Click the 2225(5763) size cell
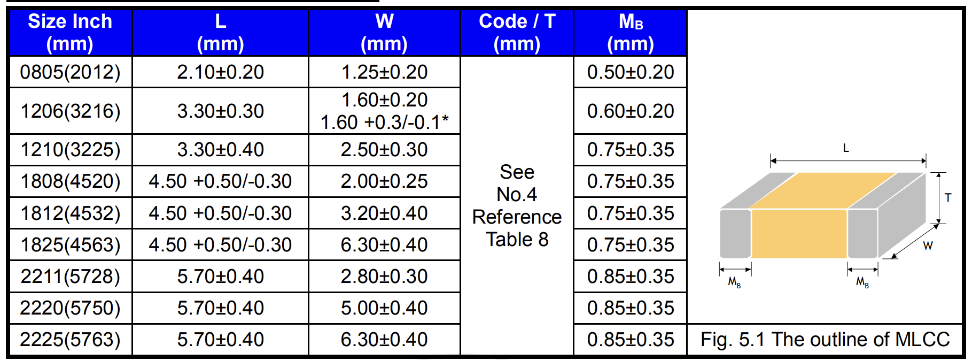980x360 pixels. tap(70, 340)
